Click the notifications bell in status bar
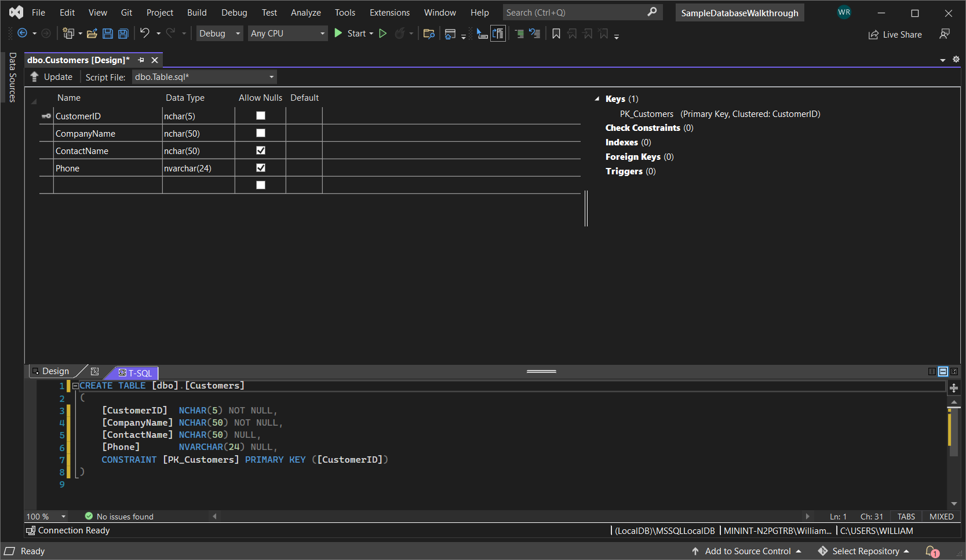 point(931,551)
